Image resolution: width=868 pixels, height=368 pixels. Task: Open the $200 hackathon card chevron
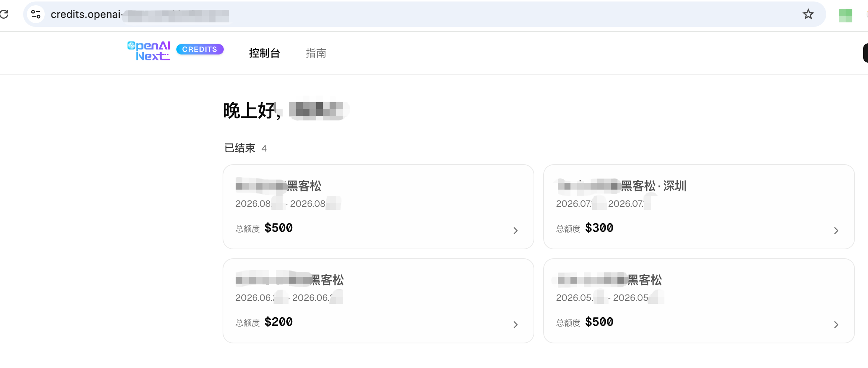(x=515, y=325)
